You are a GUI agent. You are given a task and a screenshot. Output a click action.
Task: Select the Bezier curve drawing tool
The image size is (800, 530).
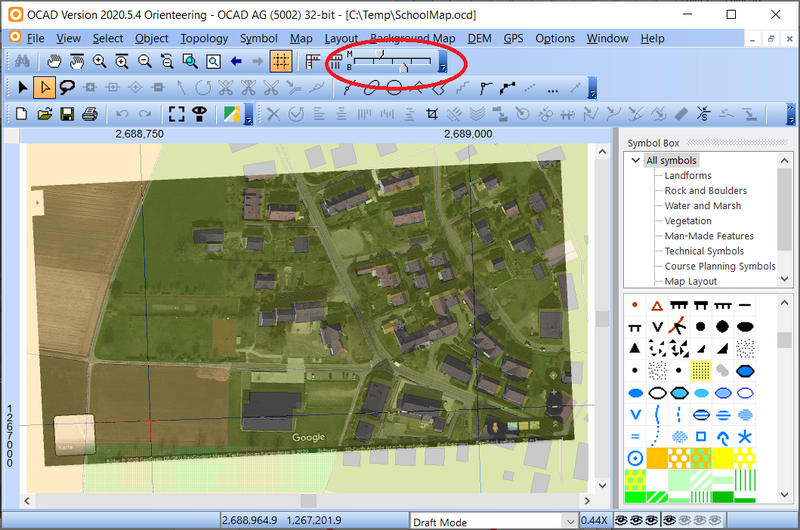pos(348,88)
